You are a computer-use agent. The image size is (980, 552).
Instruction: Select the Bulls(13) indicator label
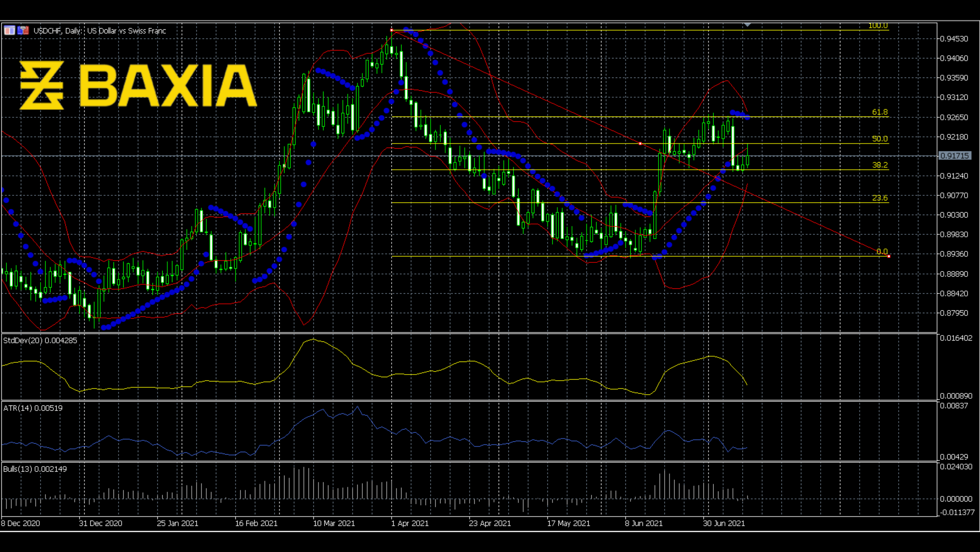tap(35, 469)
